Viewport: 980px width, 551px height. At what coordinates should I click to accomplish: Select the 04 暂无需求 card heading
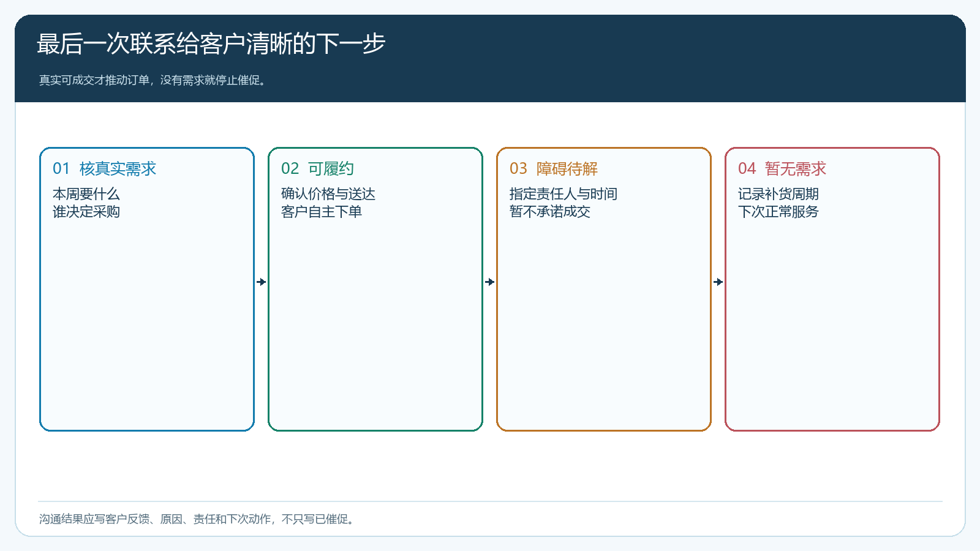pyautogui.click(x=782, y=168)
